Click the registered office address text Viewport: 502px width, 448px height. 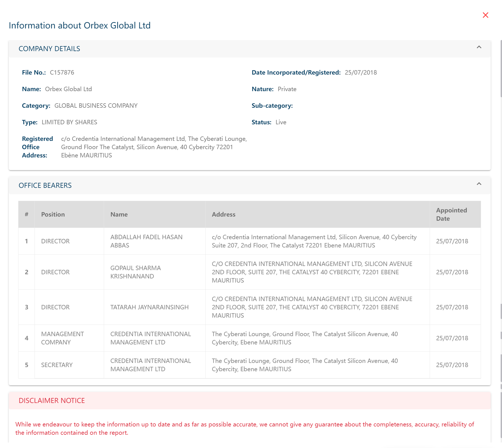[x=154, y=147]
